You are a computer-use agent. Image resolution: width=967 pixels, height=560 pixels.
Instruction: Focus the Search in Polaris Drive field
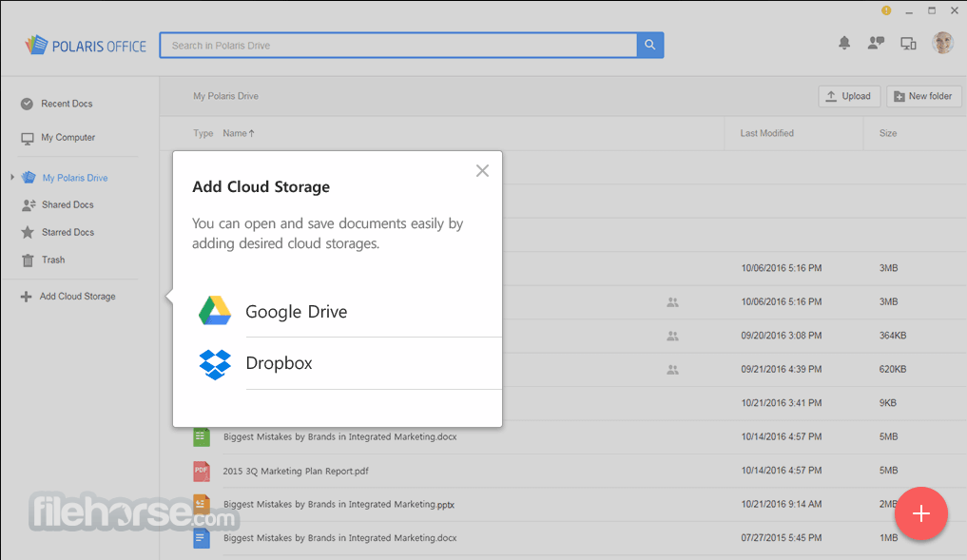point(398,45)
